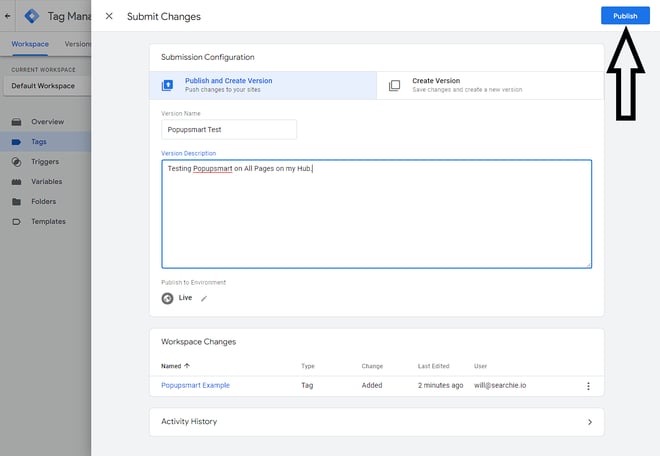Click the Triggers target icon
660x456 pixels.
16,162
